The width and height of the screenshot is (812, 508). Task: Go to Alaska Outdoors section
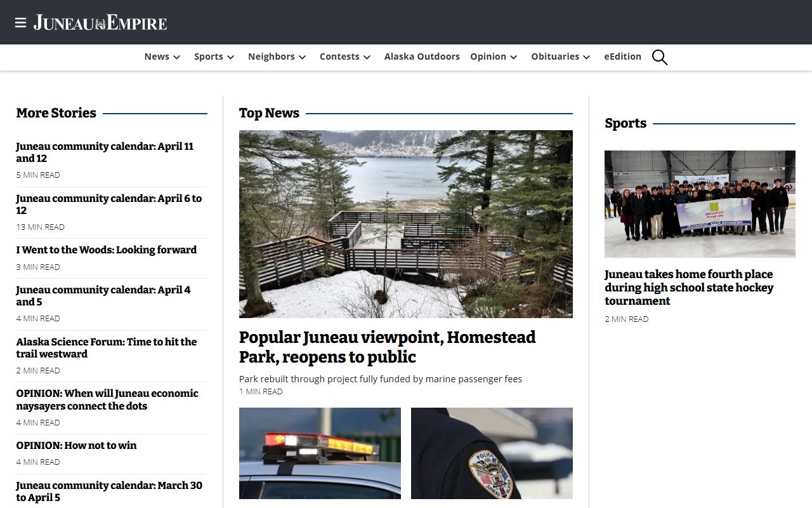tap(422, 57)
